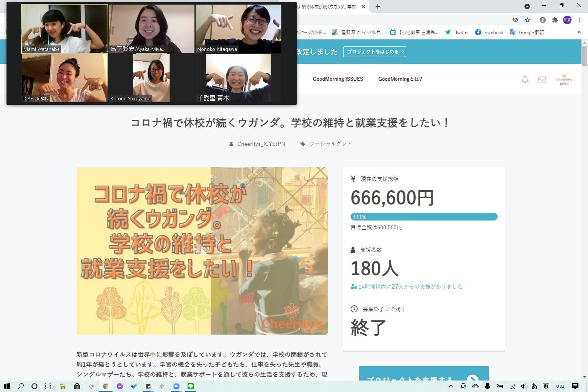This screenshot has width=588, height=392.
Task: Open the Chrome tab search dropdown
Action: [x=527, y=6]
